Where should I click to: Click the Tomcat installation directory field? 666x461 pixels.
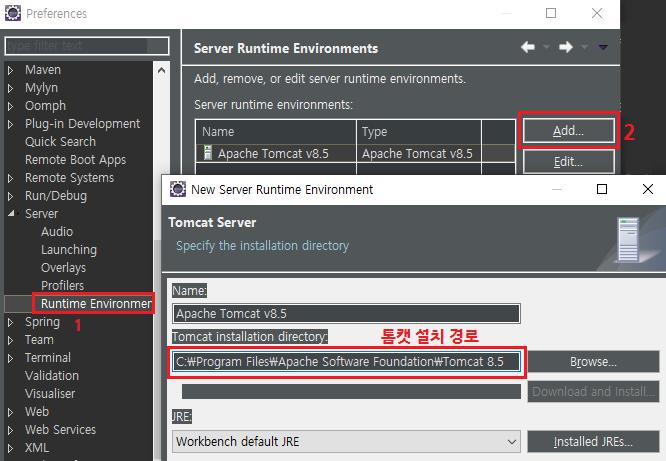pos(346,362)
